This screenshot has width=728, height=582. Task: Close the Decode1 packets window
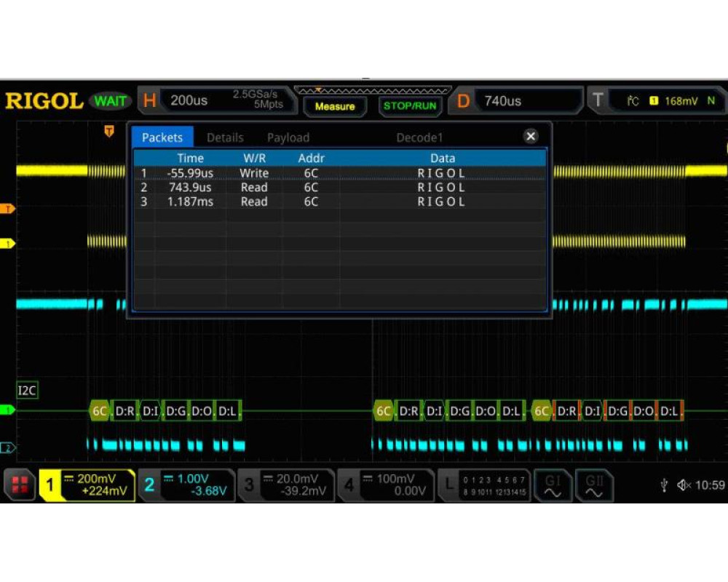click(x=530, y=137)
